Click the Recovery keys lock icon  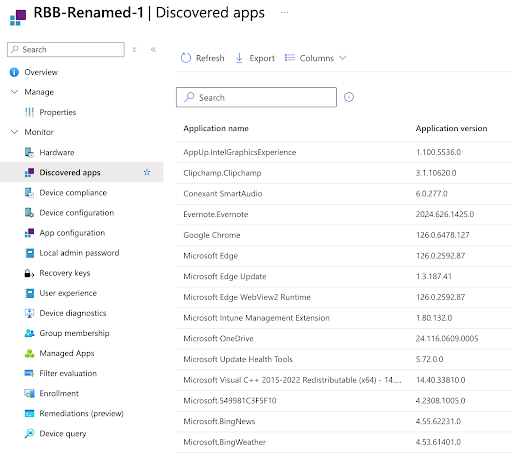(29, 273)
